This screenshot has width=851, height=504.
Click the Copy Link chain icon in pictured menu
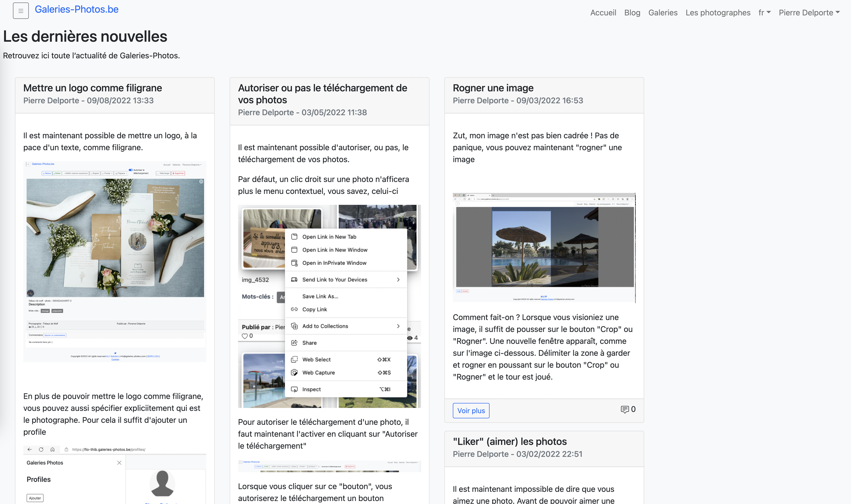click(x=294, y=309)
